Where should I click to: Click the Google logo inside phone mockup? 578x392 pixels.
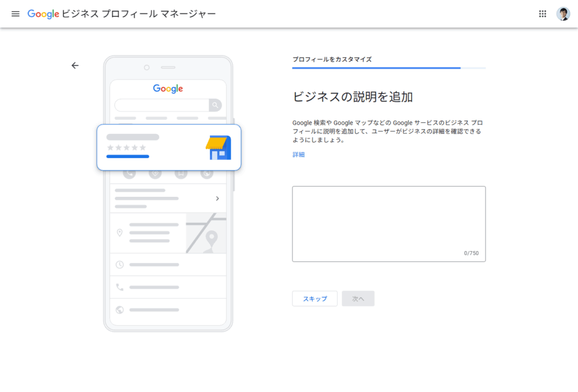click(x=168, y=89)
